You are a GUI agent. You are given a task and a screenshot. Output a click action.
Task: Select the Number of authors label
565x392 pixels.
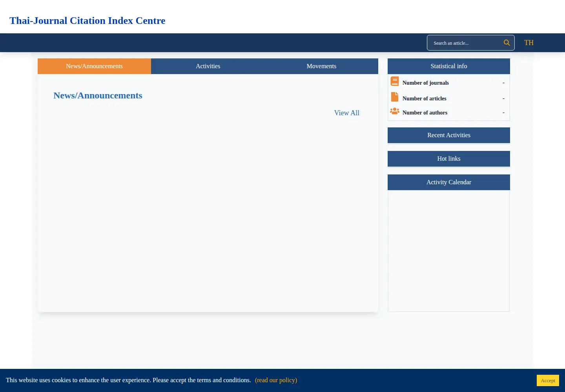coord(425,113)
